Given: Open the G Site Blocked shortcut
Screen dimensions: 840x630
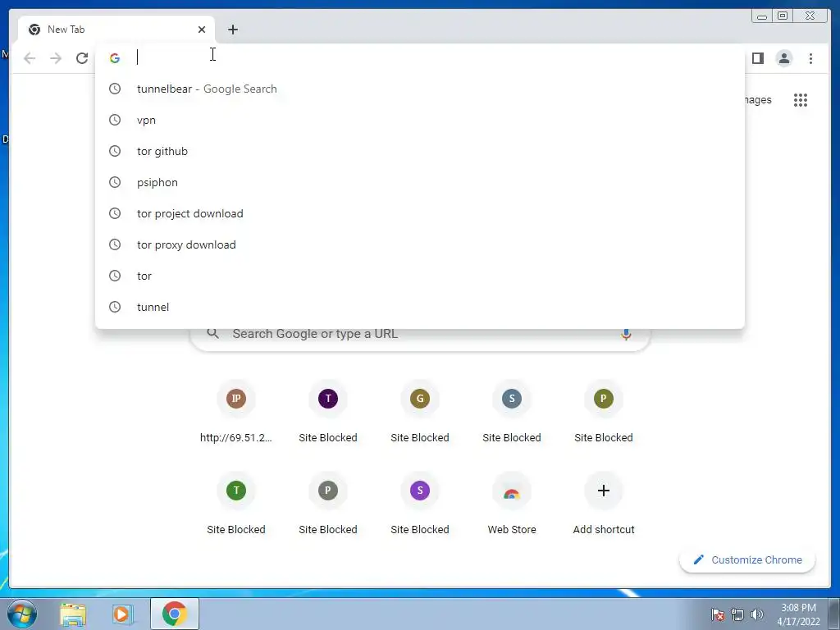Looking at the screenshot, I should coord(419,413).
